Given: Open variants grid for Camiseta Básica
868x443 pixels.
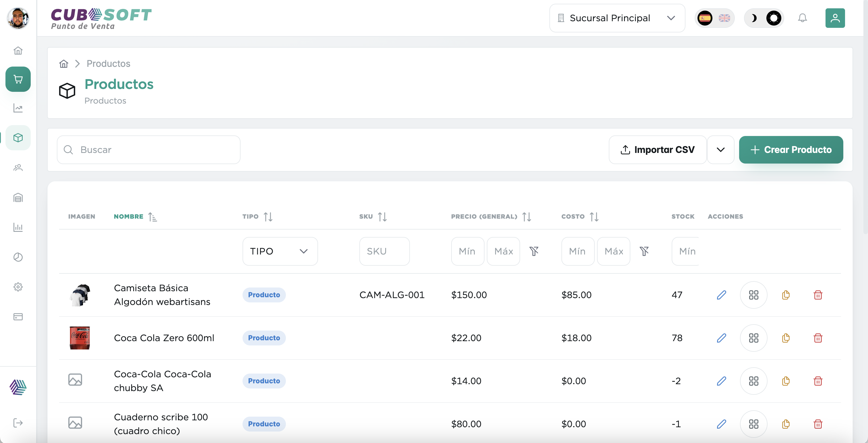Looking at the screenshot, I should point(753,295).
